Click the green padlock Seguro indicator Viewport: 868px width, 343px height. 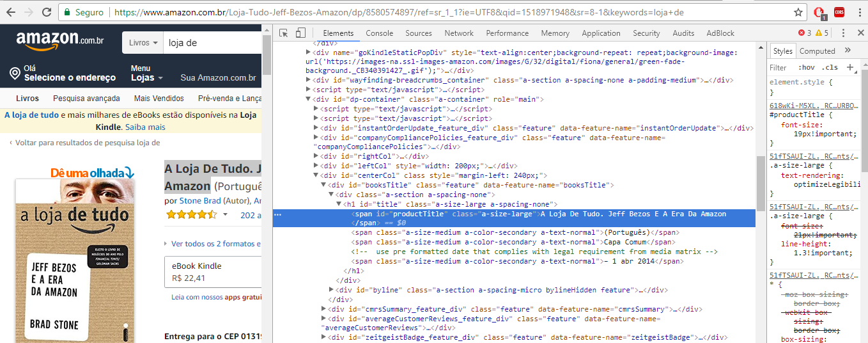84,12
